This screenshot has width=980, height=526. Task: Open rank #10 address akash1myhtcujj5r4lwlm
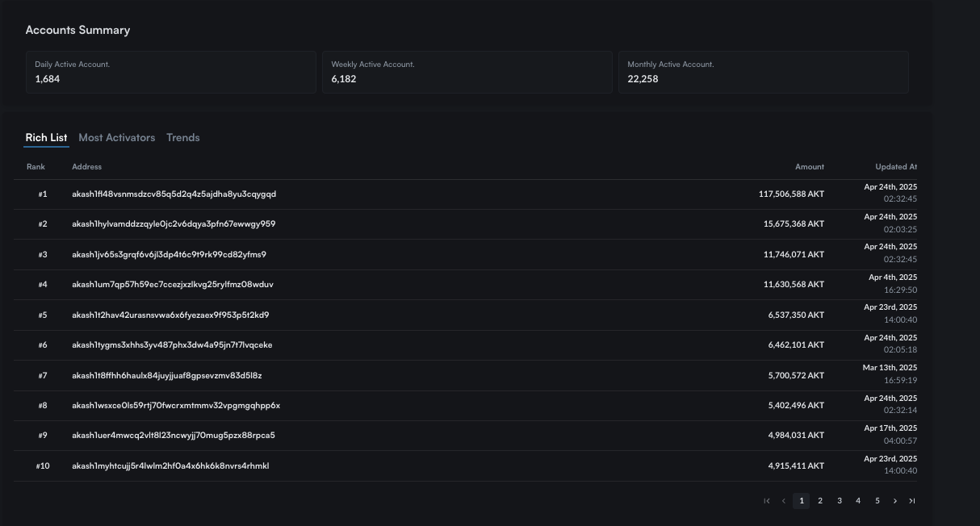tap(170, 466)
